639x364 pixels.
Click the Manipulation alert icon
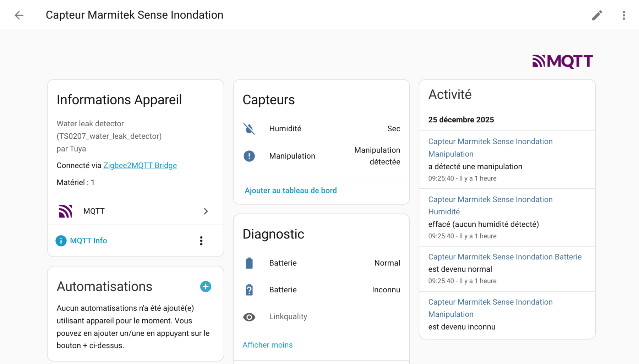pos(249,156)
